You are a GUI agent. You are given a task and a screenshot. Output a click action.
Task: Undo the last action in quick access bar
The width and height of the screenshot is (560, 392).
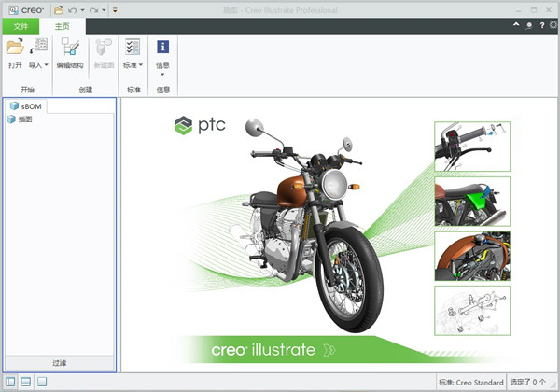pyautogui.click(x=73, y=10)
